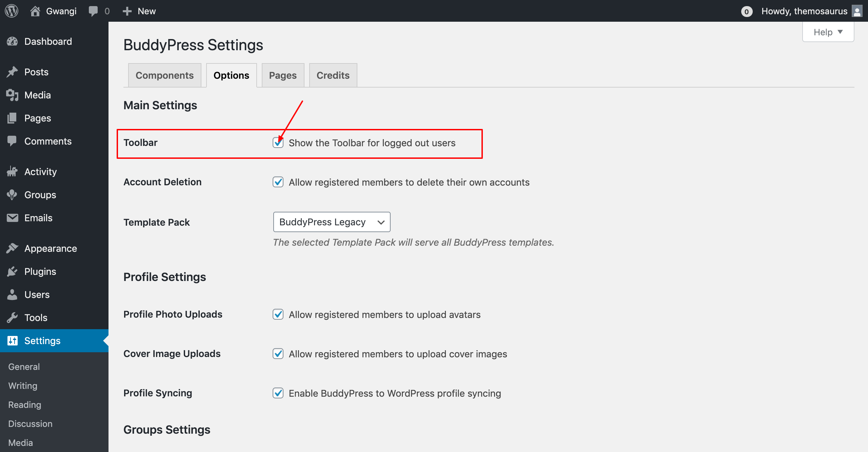
Task: Select the Options tab
Action: (x=231, y=75)
